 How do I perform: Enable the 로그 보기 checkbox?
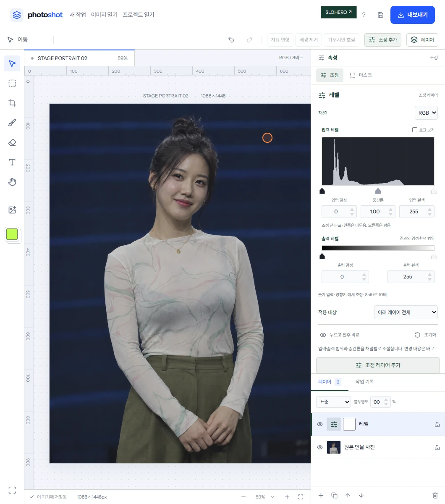pos(415,130)
